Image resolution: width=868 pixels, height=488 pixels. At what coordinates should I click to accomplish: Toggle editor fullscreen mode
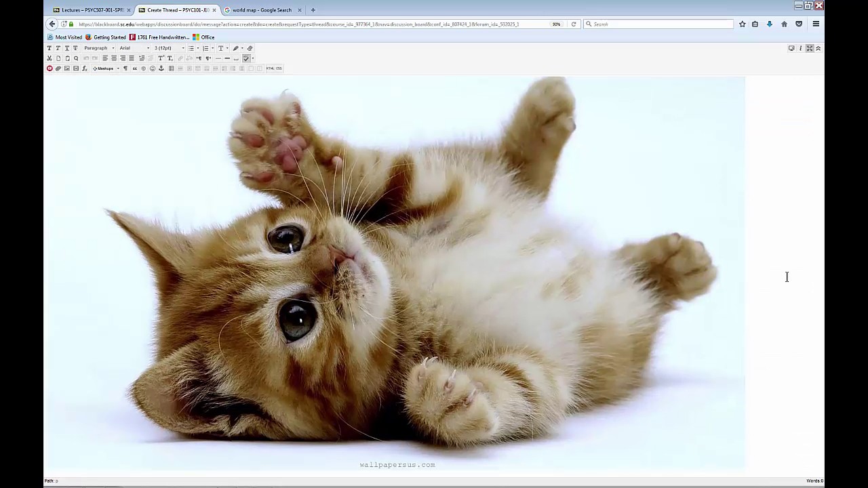[809, 48]
